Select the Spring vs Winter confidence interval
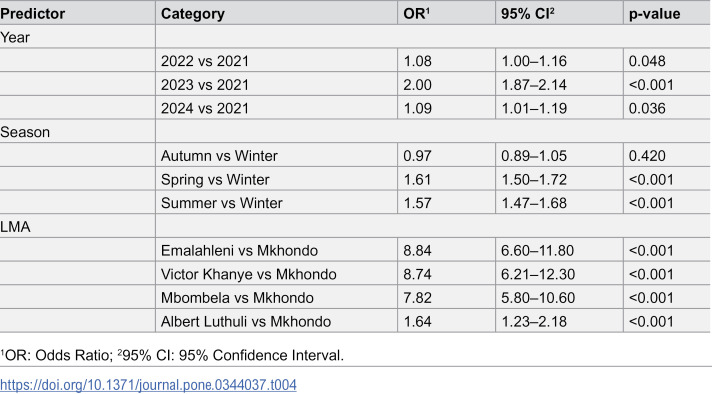This screenshot has height=394, width=712. tap(534, 179)
